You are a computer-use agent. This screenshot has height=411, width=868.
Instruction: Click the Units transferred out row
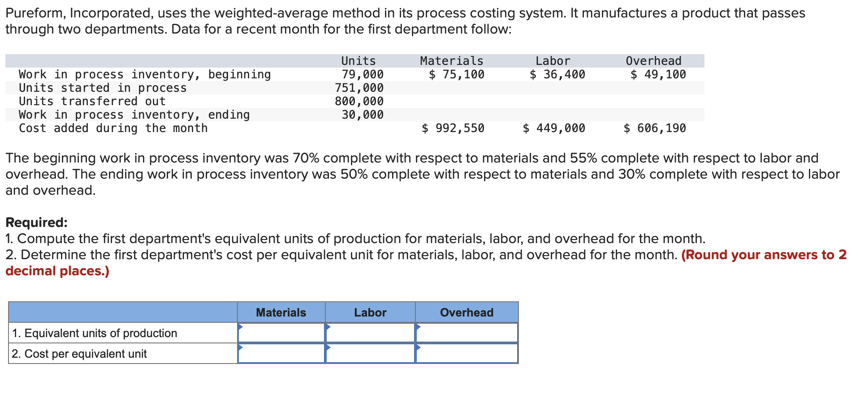(92, 101)
